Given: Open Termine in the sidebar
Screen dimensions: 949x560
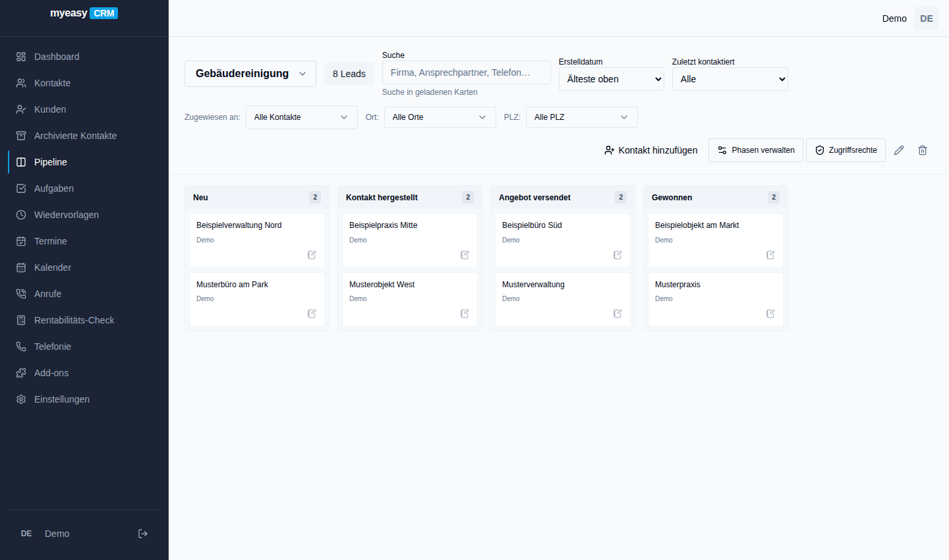Looking at the screenshot, I should point(84,241).
